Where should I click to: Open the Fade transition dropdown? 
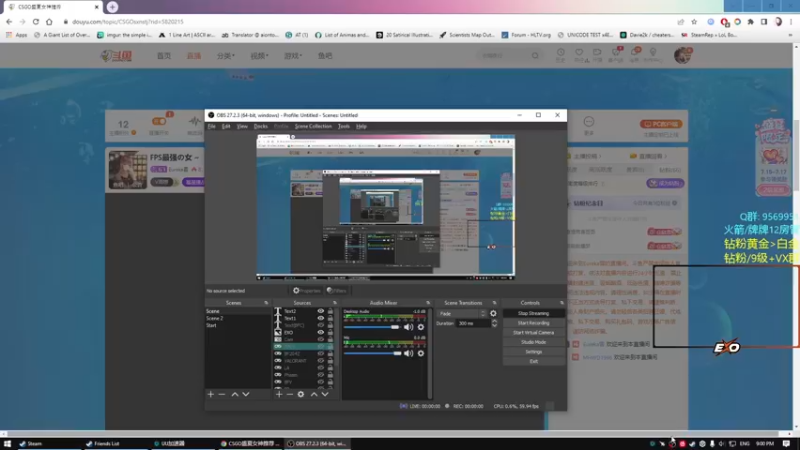tap(461, 314)
